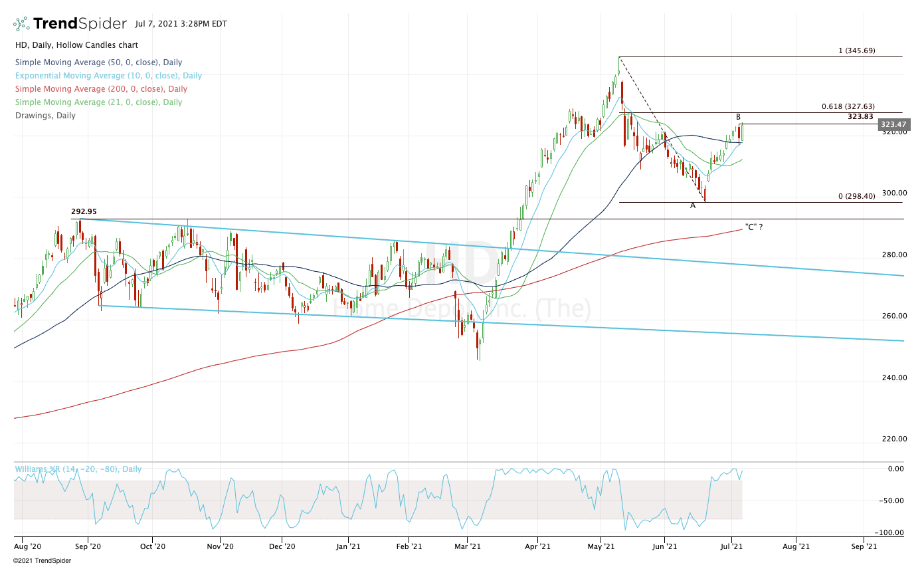Click the TrendSpider wordmark text
924x567 pixels.
(80, 24)
